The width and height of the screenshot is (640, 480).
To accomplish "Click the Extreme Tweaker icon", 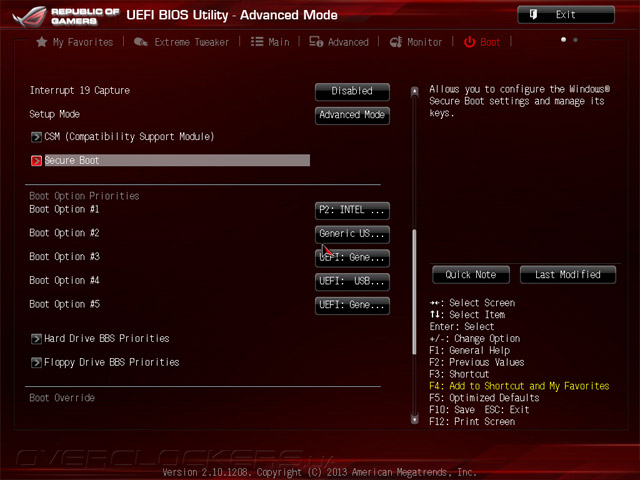I will coord(141,42).
